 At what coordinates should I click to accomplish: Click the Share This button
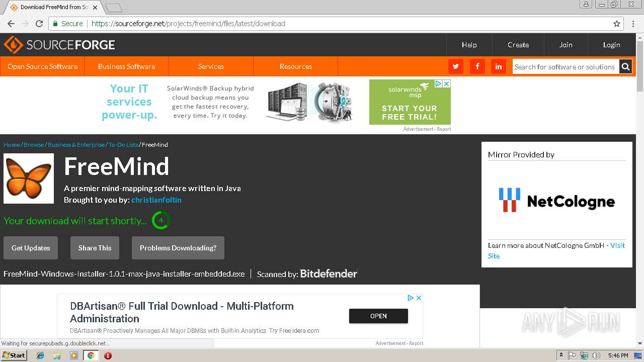[x=95, y=248]
